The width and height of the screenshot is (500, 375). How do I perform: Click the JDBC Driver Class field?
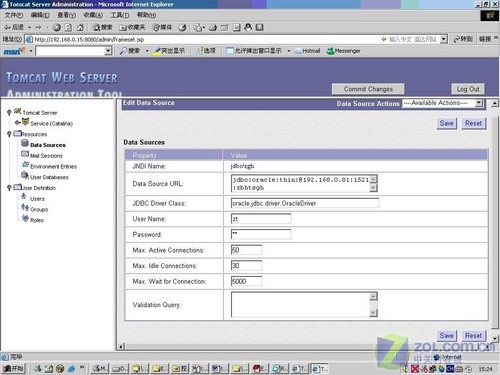tap(305, 203)
